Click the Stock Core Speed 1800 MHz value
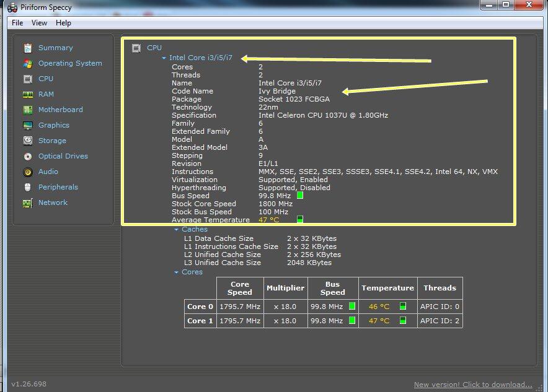The image size is (548, 392). pyautogui.click(x=275, y=204)
